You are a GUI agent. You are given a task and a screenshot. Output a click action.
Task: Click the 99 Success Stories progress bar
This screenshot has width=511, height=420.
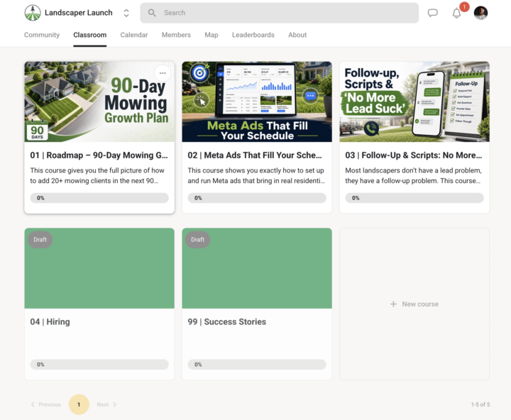point(257,364)
